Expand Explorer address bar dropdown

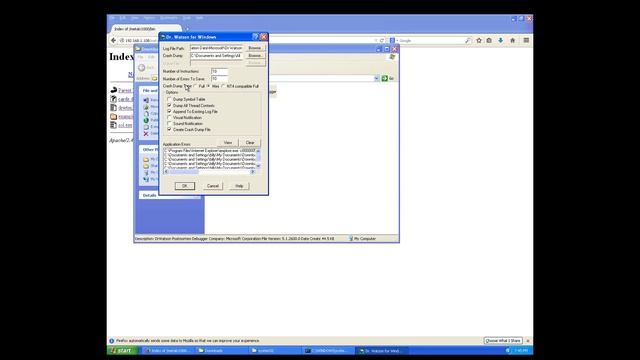coord(376,78)
